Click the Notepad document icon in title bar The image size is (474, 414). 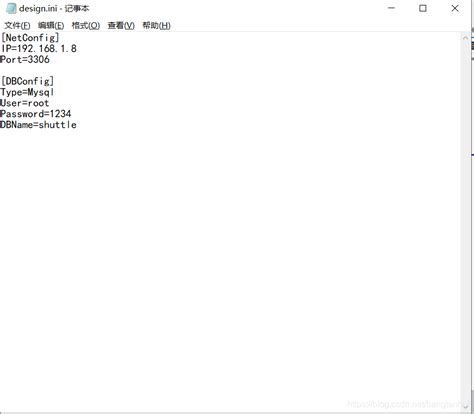pyautogui.click(x=11, y=9)
